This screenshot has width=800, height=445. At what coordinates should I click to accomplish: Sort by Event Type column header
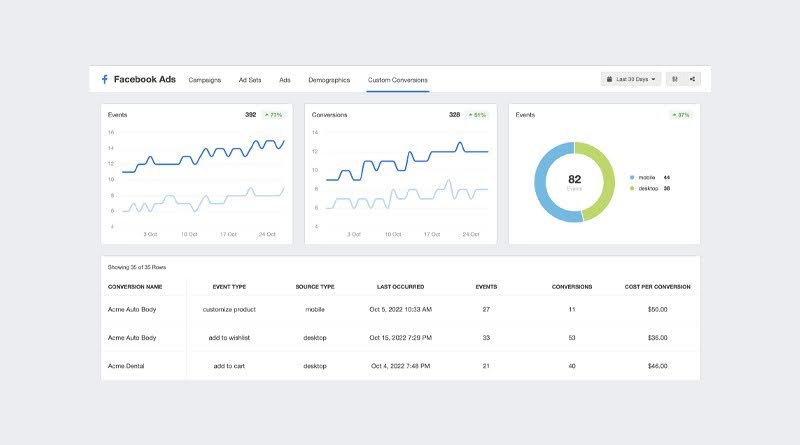pos(229,287)
